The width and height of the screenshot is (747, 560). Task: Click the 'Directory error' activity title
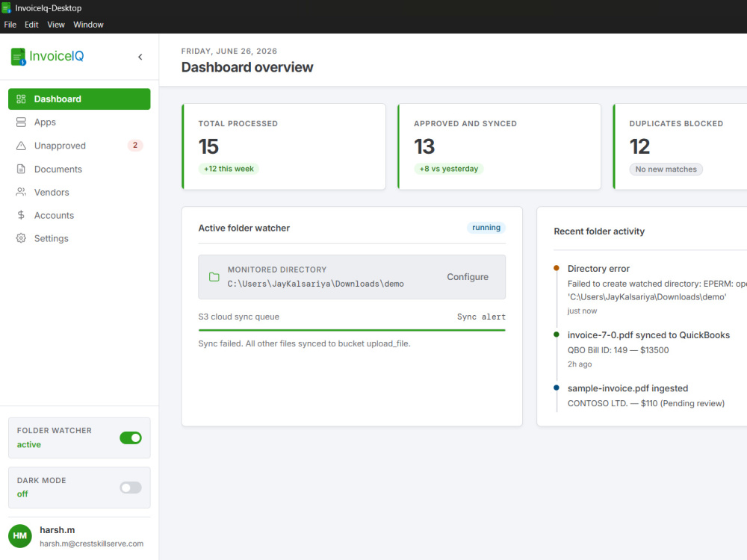[x=598, y=269]
